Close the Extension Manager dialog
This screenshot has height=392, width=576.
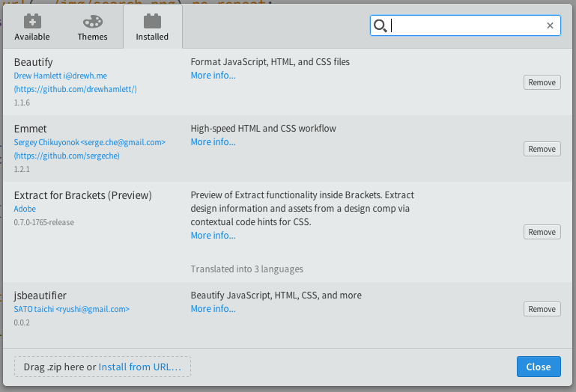pos(539,367)
